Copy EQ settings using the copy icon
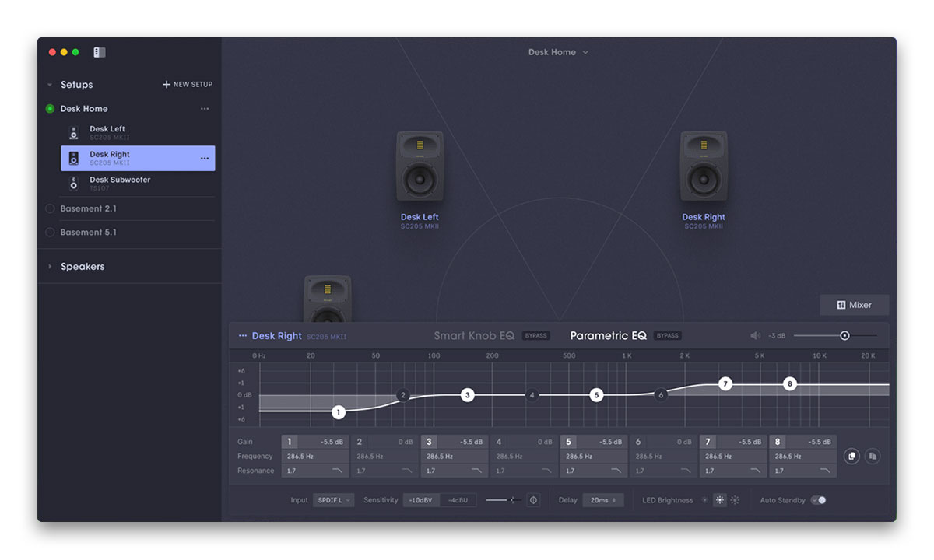The image size is (934, 560). 851,456
